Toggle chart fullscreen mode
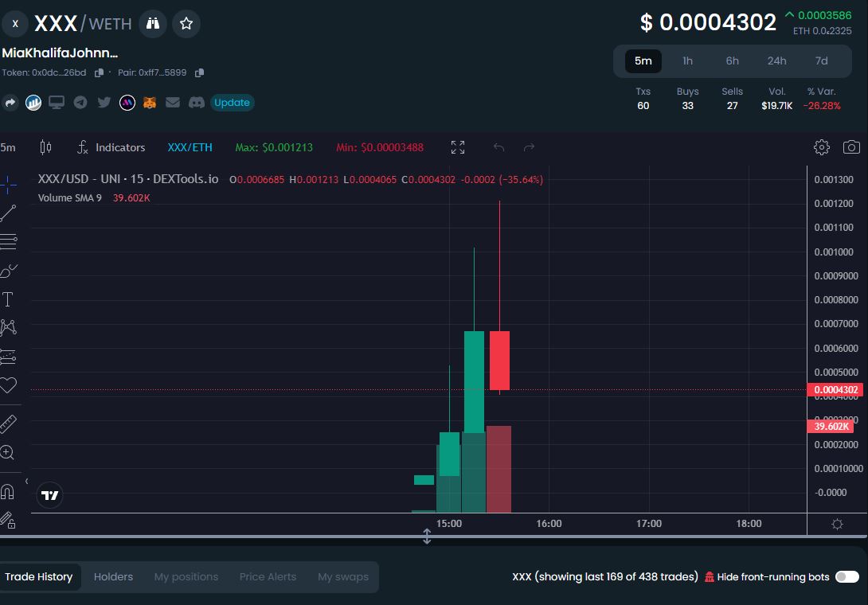868x605 pixels. (458, 147)
